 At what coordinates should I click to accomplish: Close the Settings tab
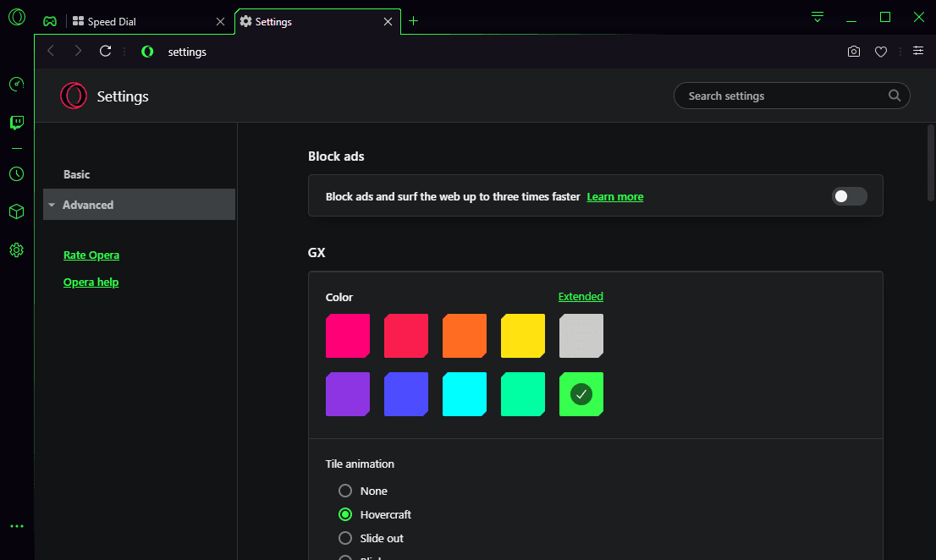(388, 21)
